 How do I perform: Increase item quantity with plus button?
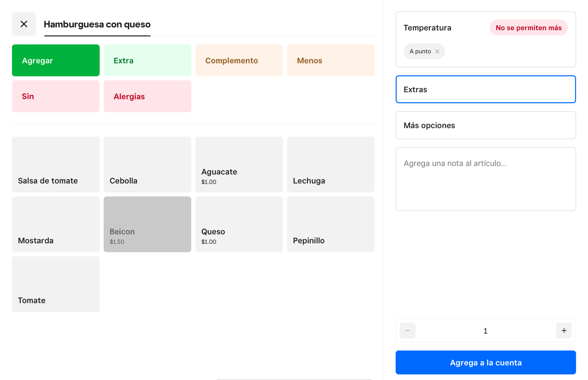[564, 331]
